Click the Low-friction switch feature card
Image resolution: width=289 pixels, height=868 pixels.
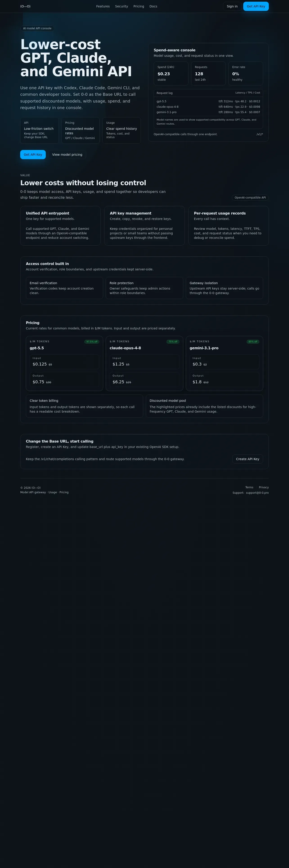(x=39, y=130)
